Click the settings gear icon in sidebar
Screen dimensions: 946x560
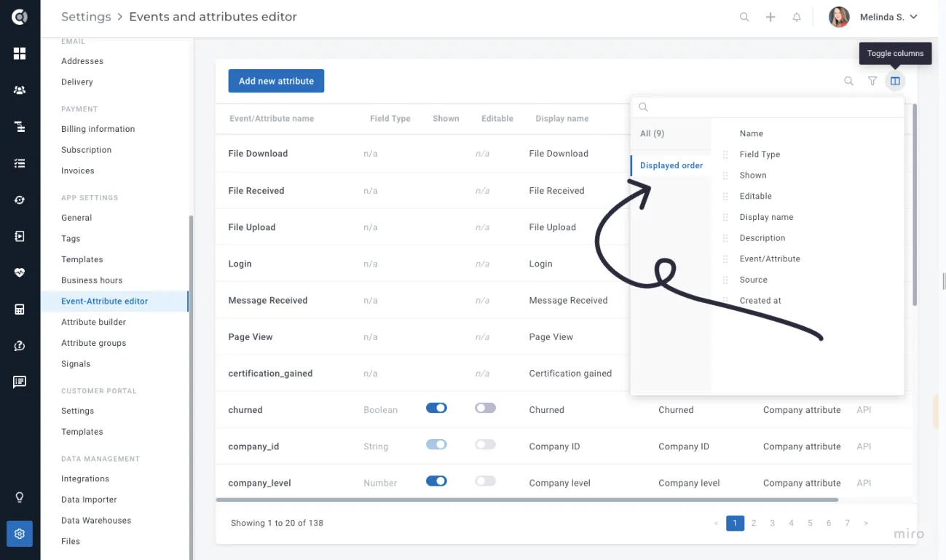point(20,534)
